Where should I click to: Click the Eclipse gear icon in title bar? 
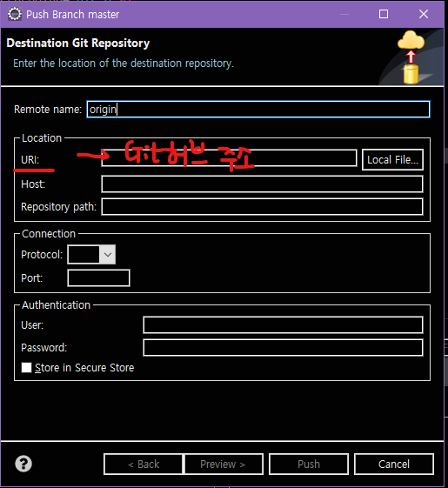tap(14, 14)
